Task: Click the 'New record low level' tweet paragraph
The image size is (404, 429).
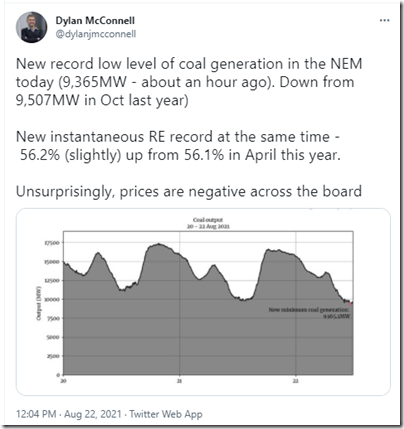Action: 189,82
